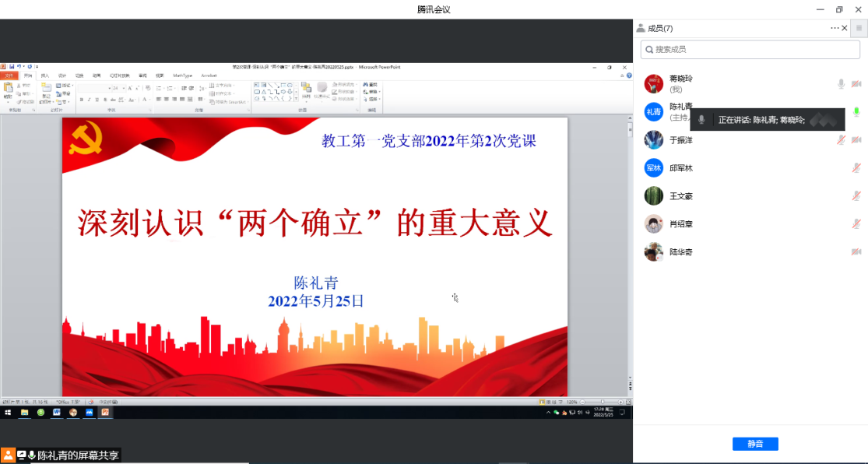The image size is (868, 464).
Task: Click the 成员(7) panel person icon
Action: point(641,28)
